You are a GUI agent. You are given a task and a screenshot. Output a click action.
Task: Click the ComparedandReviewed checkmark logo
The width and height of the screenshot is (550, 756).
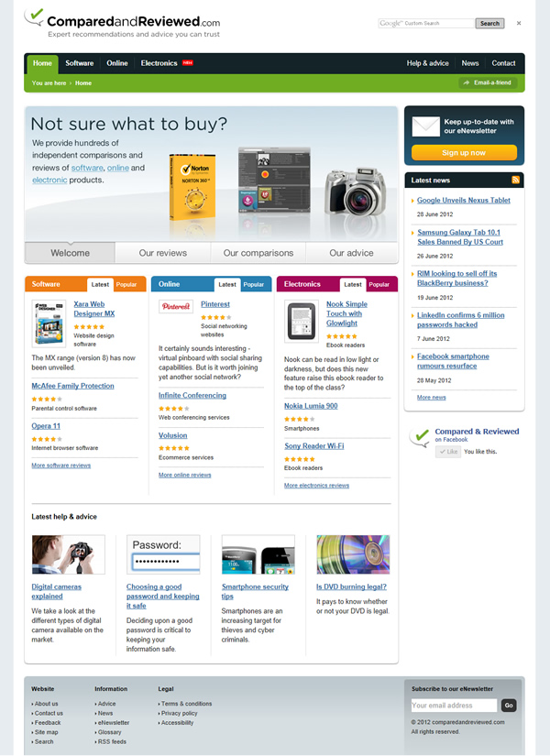coord(34,16)
